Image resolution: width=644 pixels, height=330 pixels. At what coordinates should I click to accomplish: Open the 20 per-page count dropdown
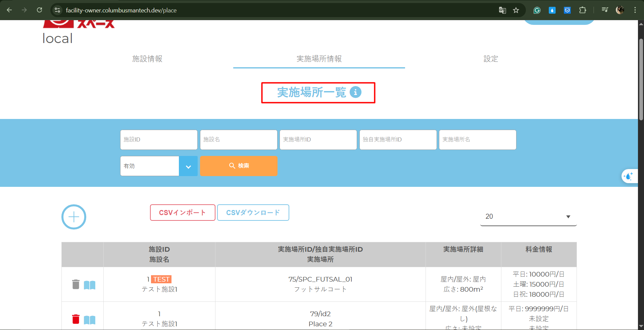click(528, 217)
